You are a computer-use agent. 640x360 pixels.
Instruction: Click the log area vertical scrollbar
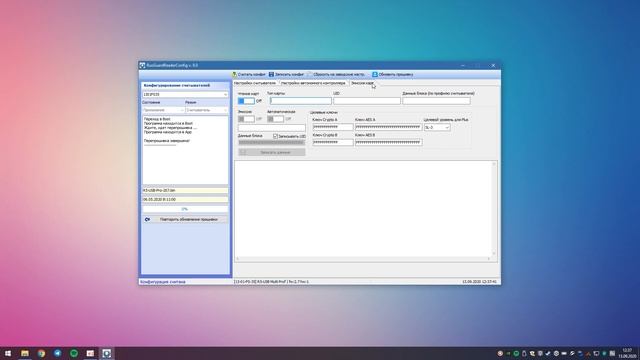[494, 208]
